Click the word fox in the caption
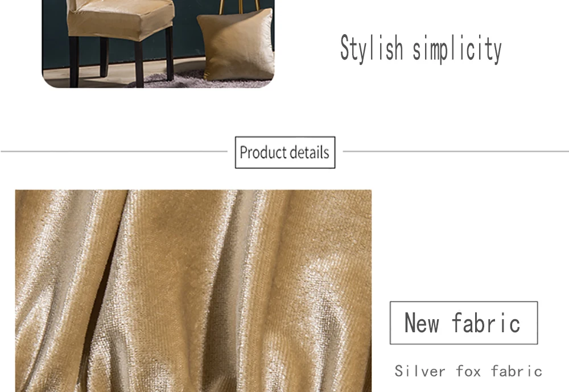The image size is (569, 392). 468,372
